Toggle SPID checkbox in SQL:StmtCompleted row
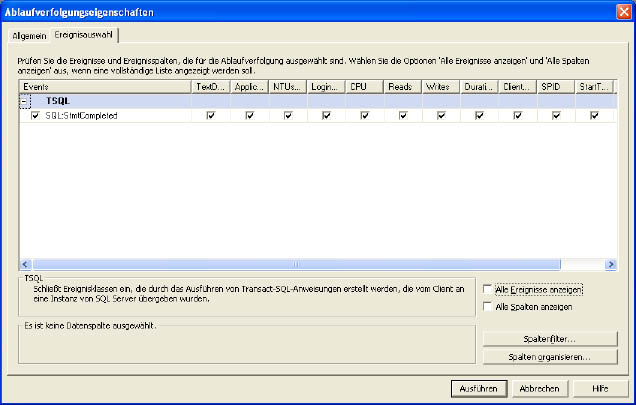This screenshot has height=405, width=636. tap(556, 116)
